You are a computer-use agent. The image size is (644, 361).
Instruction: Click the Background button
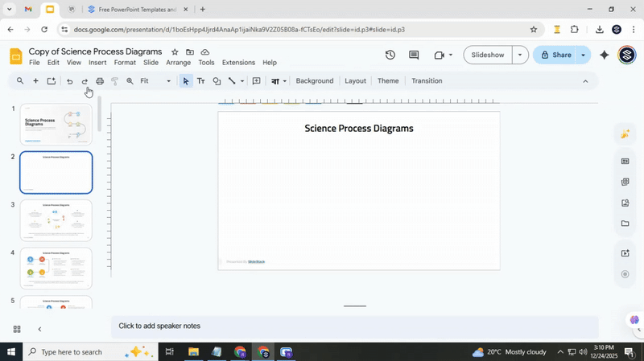click(x=314, y=81)
